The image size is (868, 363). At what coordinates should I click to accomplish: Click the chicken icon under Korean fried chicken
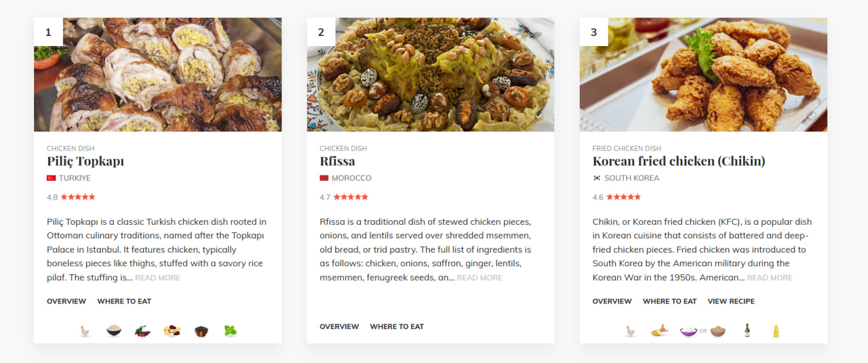pyautogui.click(x=630, y=331)
